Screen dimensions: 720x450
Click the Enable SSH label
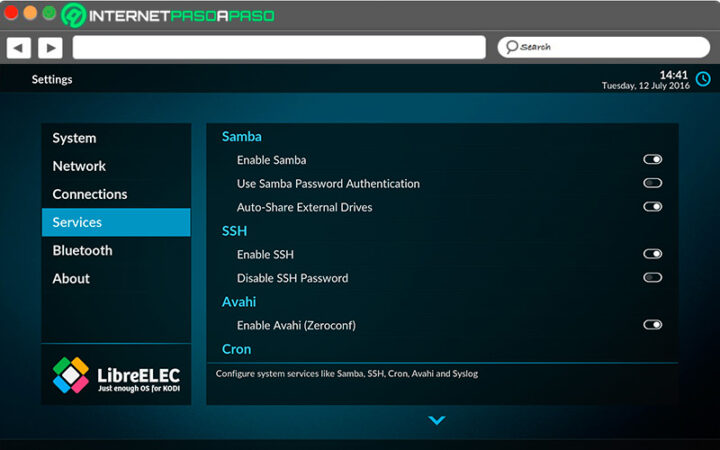tap(265, 254)
